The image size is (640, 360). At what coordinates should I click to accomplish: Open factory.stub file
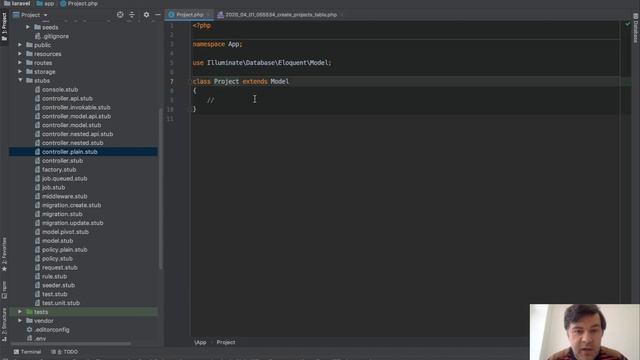(59, 170)
